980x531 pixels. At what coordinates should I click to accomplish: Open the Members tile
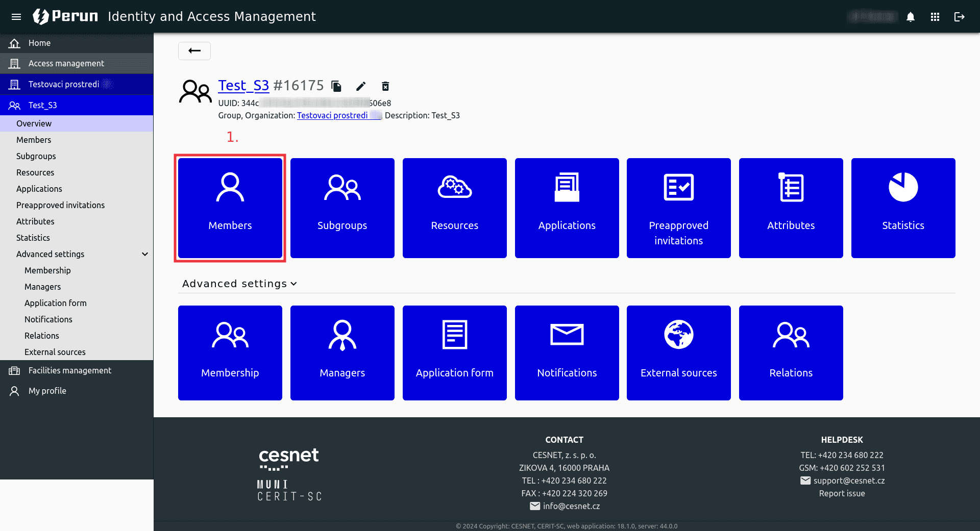tap(230, 208)
